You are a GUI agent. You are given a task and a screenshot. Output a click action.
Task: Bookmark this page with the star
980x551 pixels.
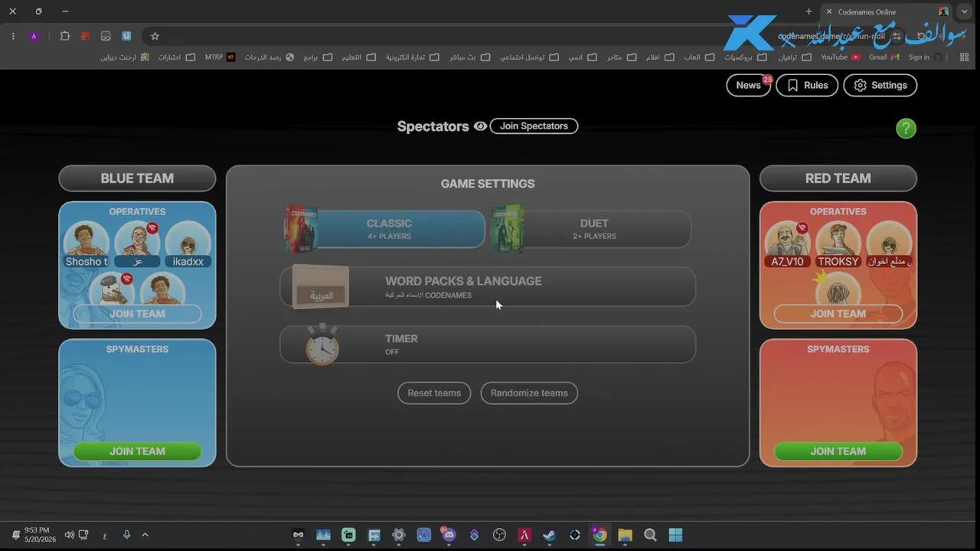coord(155,36)
